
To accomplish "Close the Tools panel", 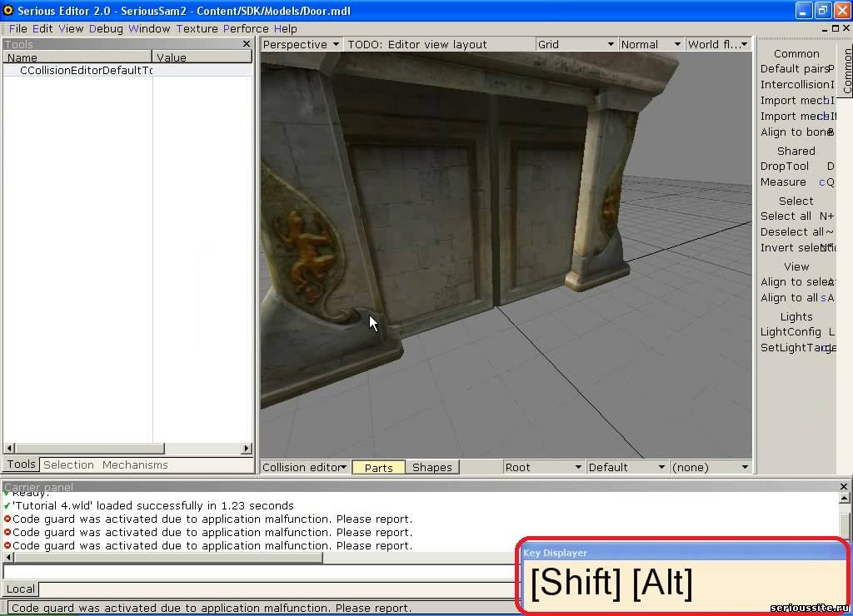I will tap(247, 43).
